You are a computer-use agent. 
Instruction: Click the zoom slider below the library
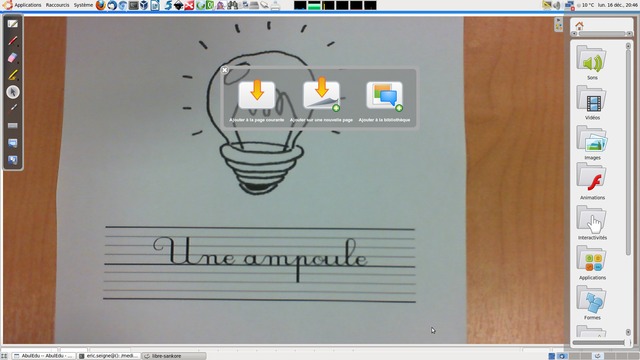(x=602, y=343)
